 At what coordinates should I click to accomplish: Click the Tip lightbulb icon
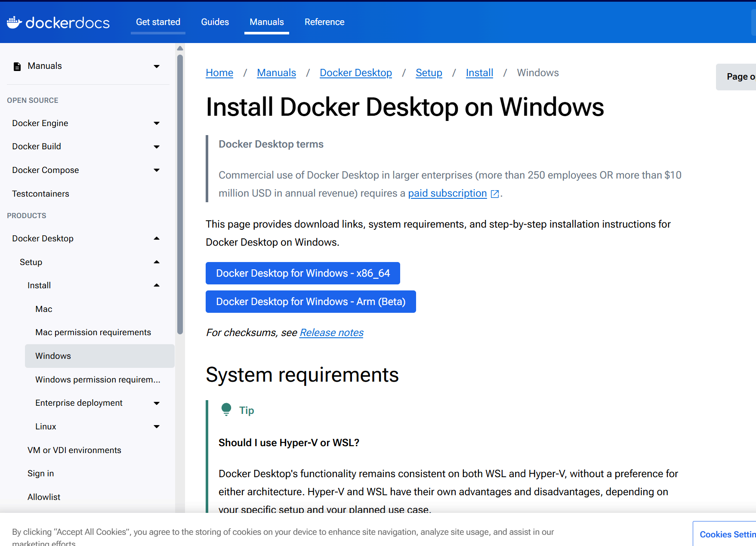[226, 410]
